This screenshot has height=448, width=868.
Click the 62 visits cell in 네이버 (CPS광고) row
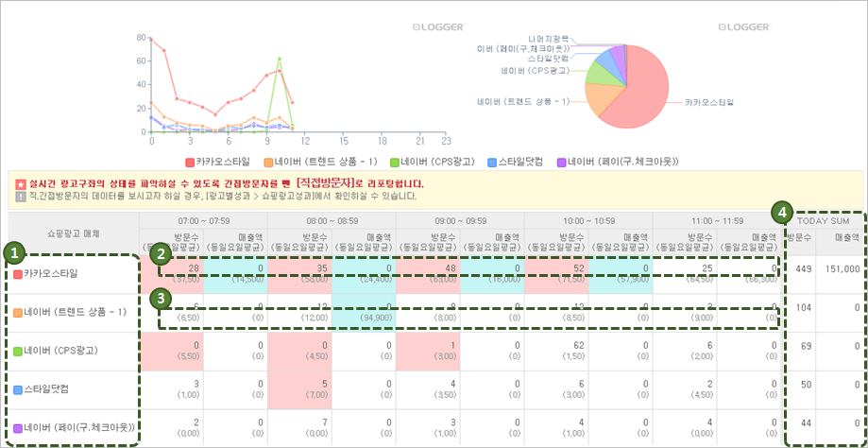(556, 351)
